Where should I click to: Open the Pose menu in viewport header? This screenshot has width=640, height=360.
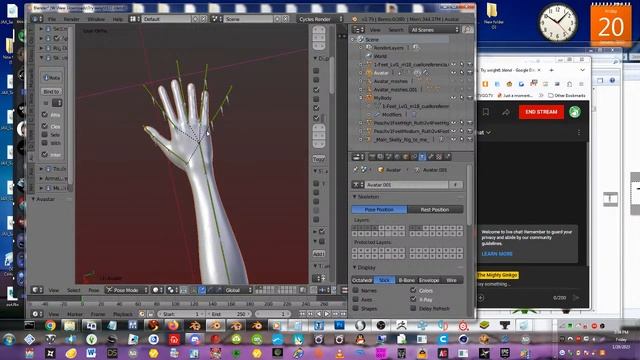coord(94,290)
